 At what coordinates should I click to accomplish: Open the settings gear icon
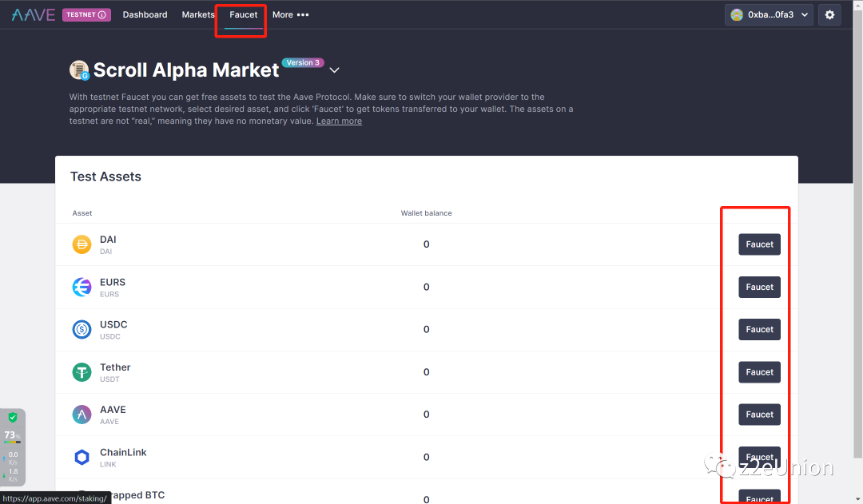(829, 14)
